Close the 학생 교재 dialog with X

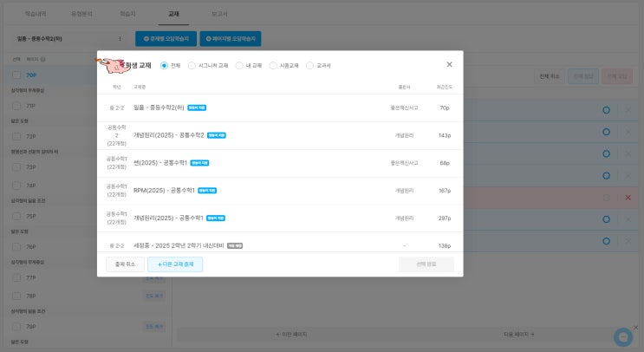(449, 64)
